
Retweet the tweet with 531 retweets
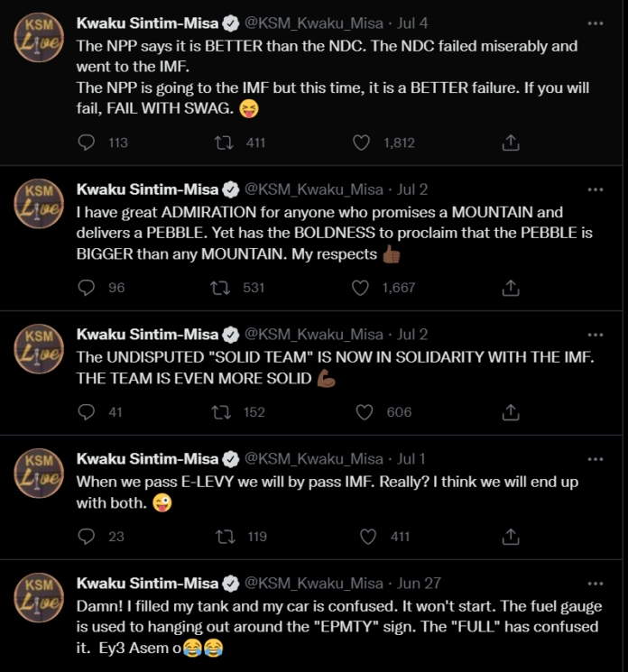(x=219, y=288)
